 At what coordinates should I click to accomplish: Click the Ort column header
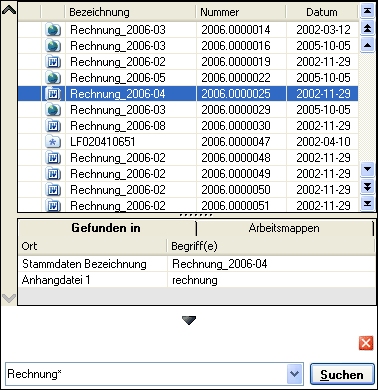[x=93, y=246]
